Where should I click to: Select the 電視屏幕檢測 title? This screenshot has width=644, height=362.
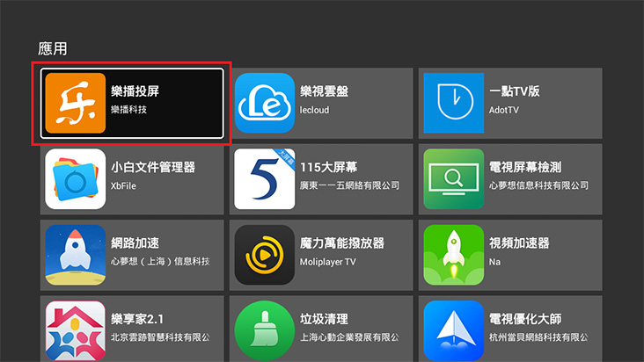(x=525, y=167)
